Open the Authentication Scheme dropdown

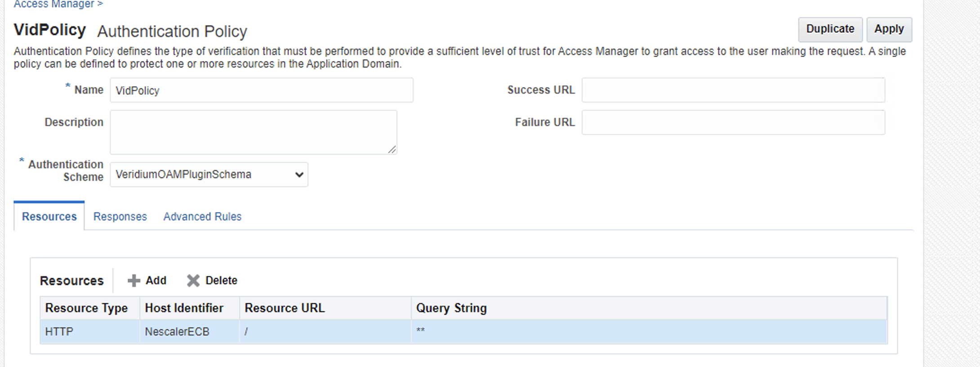click(209, 175)
